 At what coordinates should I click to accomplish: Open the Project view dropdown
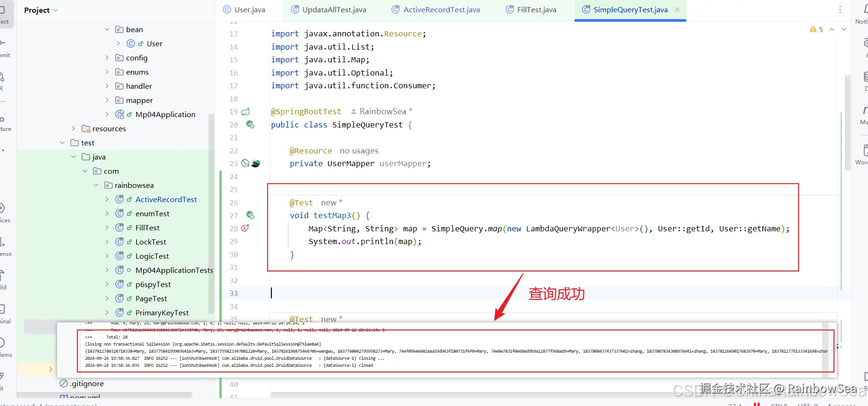(x=41, y=10)
